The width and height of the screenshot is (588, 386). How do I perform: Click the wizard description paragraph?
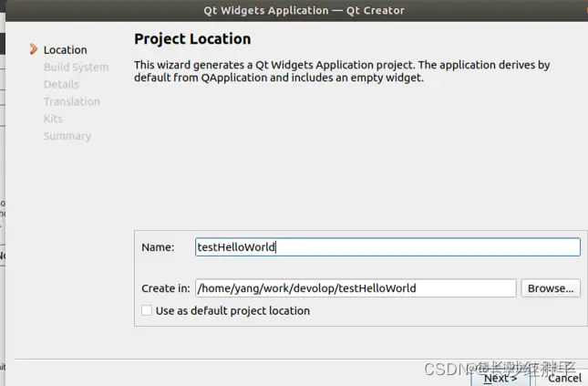click(342, 71)
